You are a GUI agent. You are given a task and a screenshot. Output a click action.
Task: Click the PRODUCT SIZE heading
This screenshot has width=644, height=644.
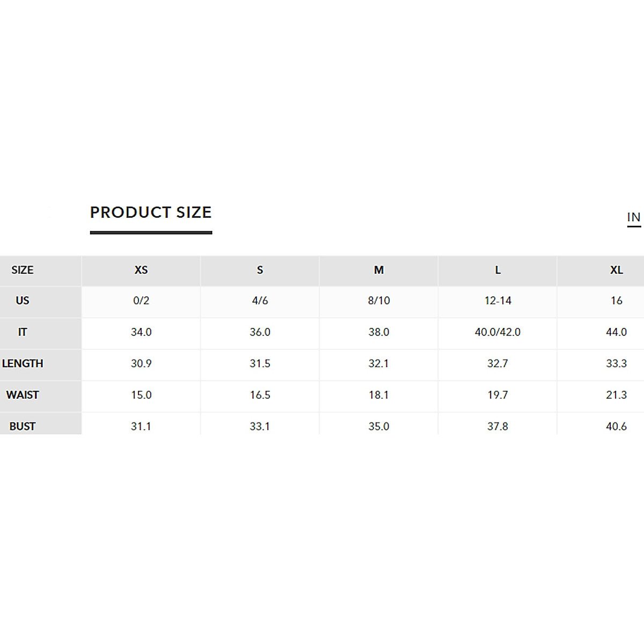coord(151,213)
